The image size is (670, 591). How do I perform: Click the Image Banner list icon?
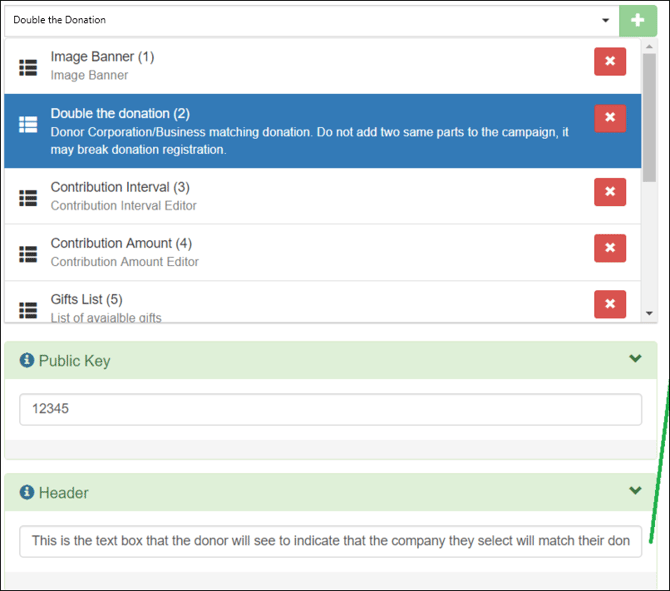28,67
